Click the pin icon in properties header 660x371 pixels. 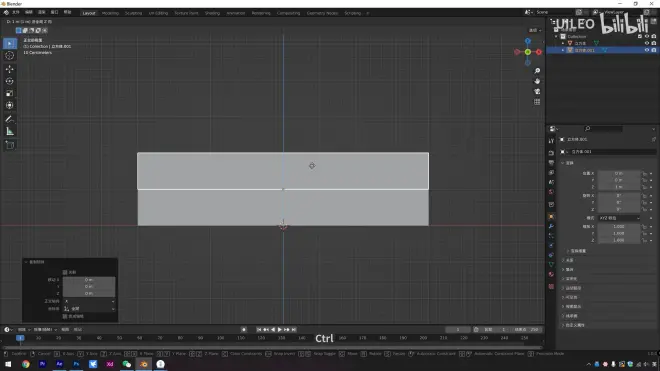pyautogui.click(x=654, y=139)
